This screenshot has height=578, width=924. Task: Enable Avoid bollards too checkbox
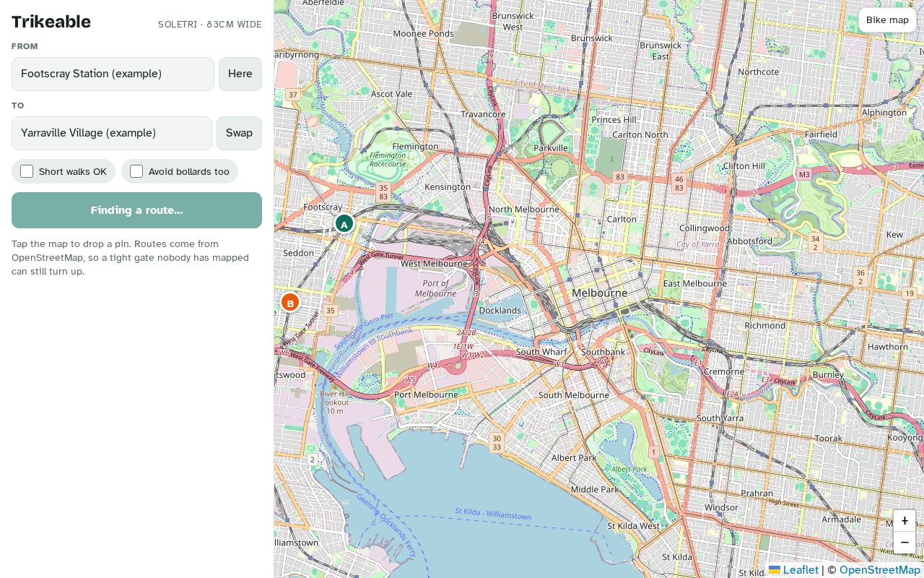pyautogui.click(x=136, y=171)
